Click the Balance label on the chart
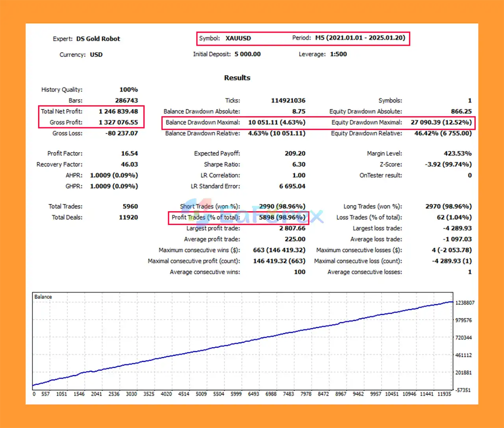Viewport: 504px width, 428px height. tap(43, 297)
